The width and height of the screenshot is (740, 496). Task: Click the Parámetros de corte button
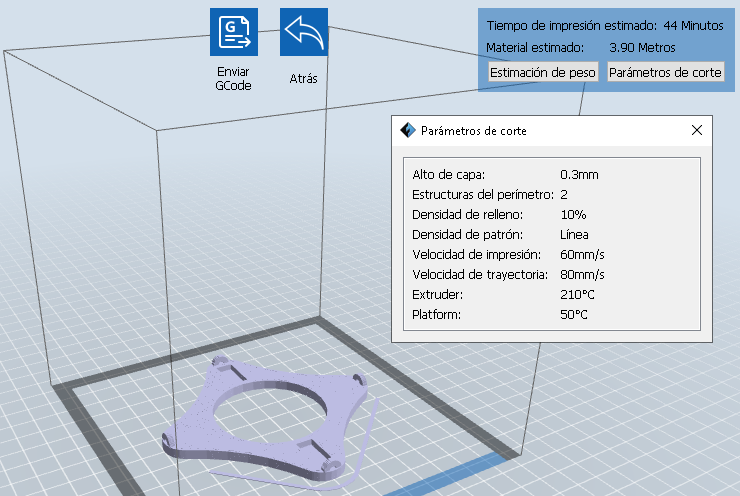point(665,72)
